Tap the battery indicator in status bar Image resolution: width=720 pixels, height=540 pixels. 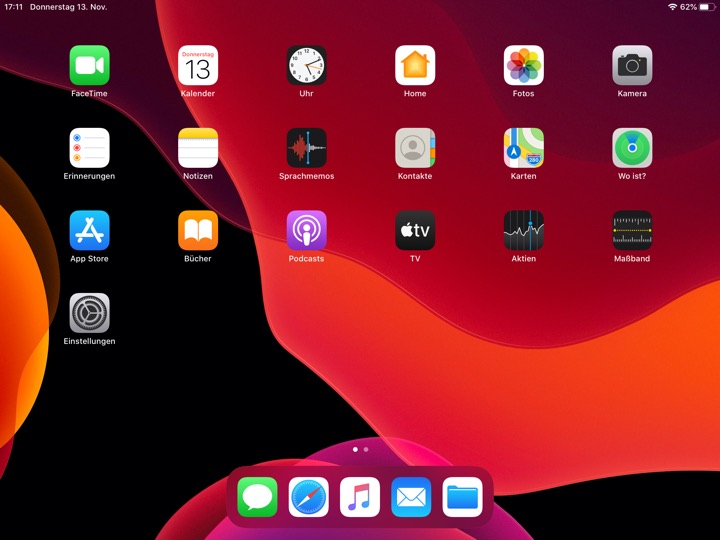point(707,7)
